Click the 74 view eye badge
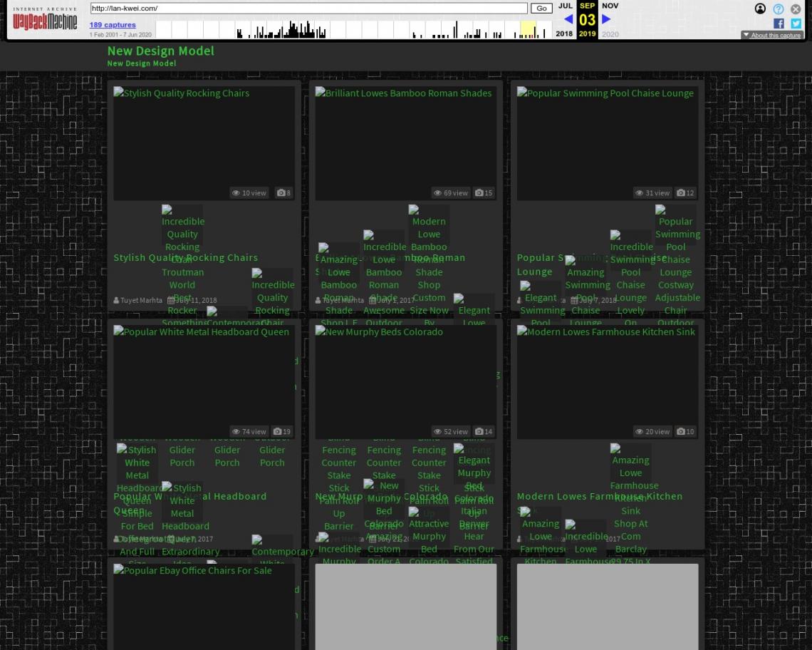812x650 pixels. coord(249,431)
